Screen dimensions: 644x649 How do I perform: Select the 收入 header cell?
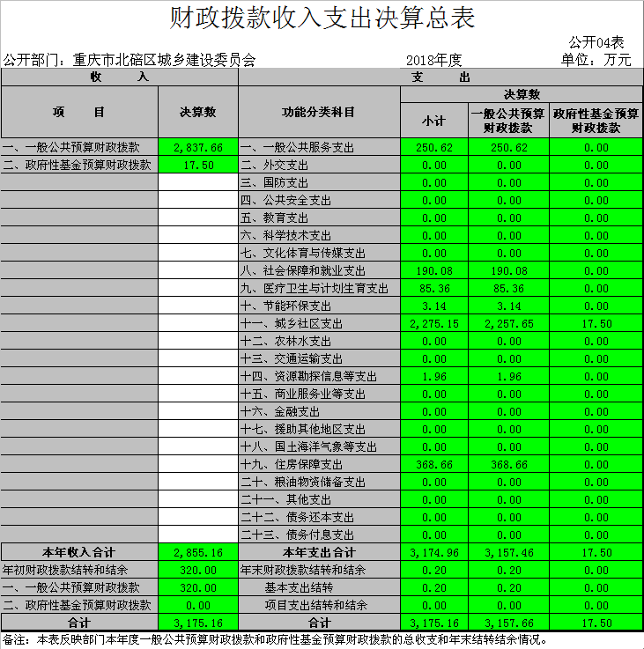pos(120,77)
